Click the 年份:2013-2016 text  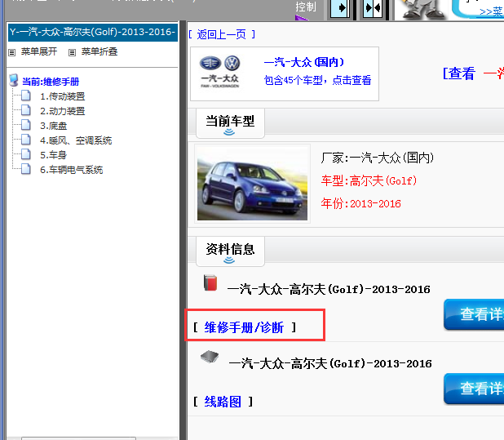pyautogui.click(x=361, y=203)
